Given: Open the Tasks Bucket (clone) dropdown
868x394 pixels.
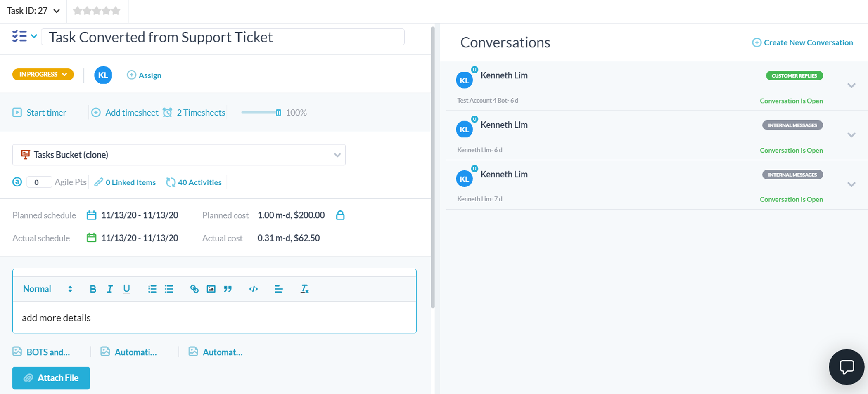Looking at the screenshot, I should coord(179,155).
